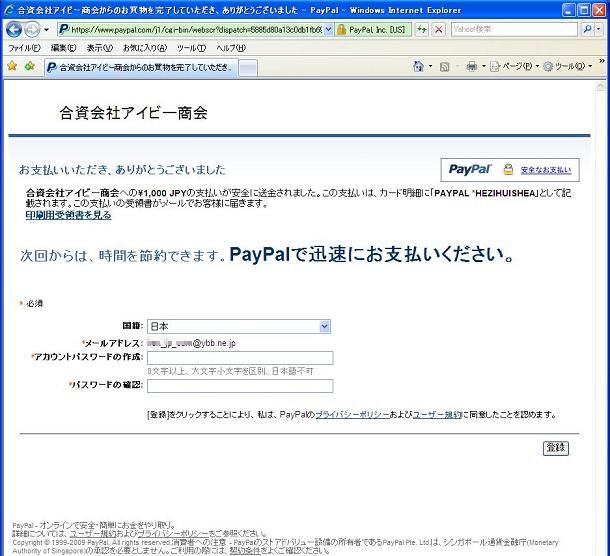Click the browser Forward arrow button

click(x=32, y=30)
